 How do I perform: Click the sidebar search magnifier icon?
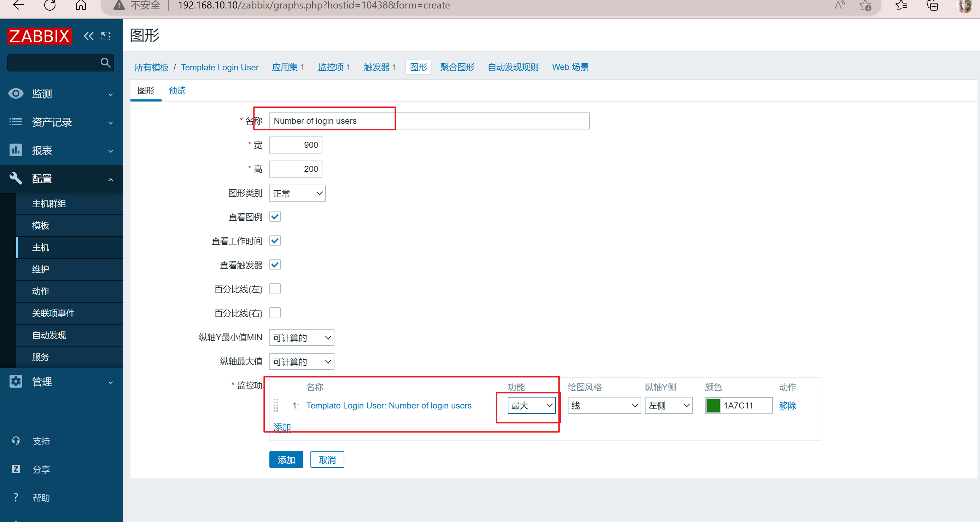[x=105, y=62]
